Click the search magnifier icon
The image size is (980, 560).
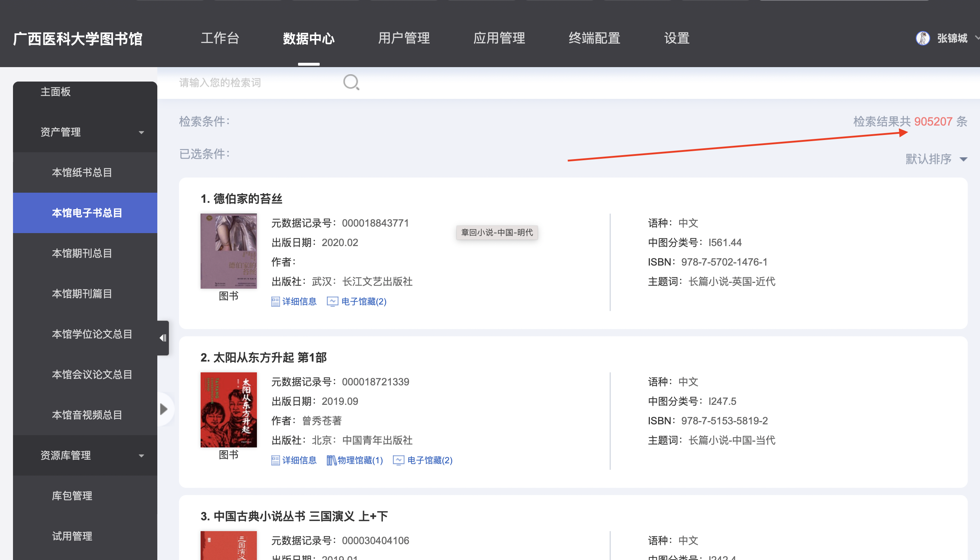pos(351,82)
